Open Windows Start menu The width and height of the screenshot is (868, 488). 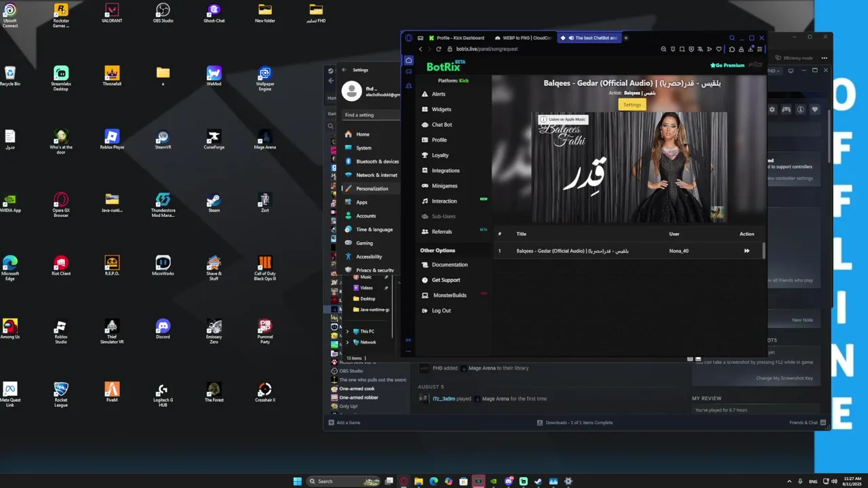click(297, 481)
